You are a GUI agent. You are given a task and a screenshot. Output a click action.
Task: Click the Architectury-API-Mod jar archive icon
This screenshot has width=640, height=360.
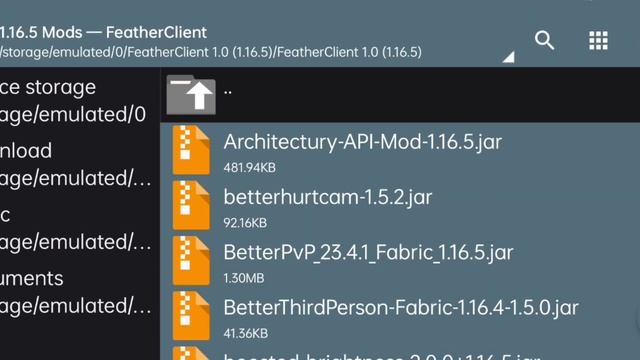point(191,150)
